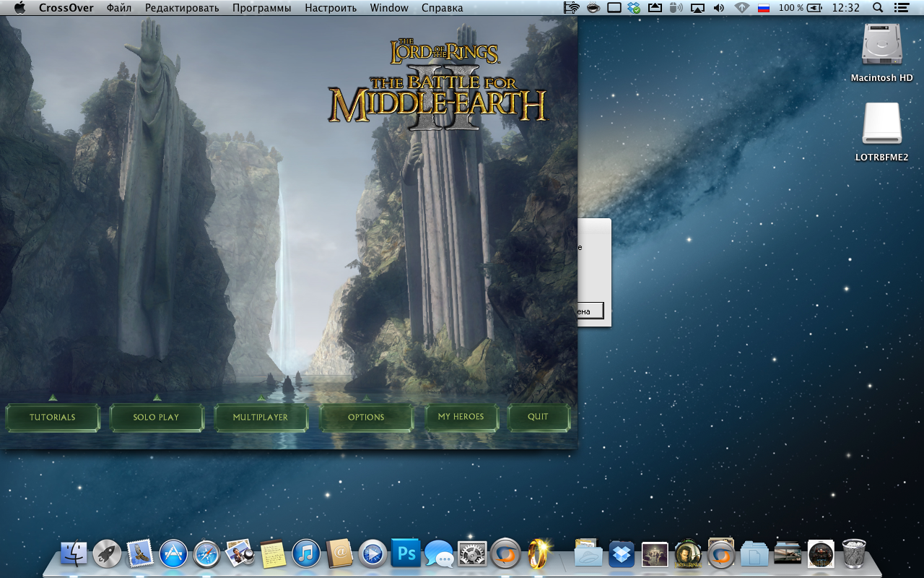This screenshot has width=924, height=578.
Task: Click the eject icon in menu bar
Action: [655, 8]
